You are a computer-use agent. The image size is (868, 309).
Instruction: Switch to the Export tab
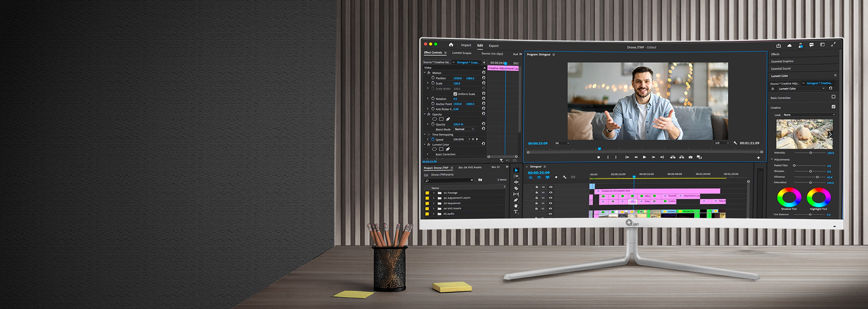(494, 46)
